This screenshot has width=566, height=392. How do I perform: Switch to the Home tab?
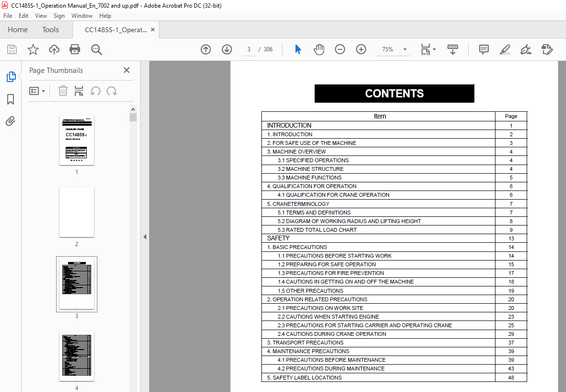click(18, 30)
